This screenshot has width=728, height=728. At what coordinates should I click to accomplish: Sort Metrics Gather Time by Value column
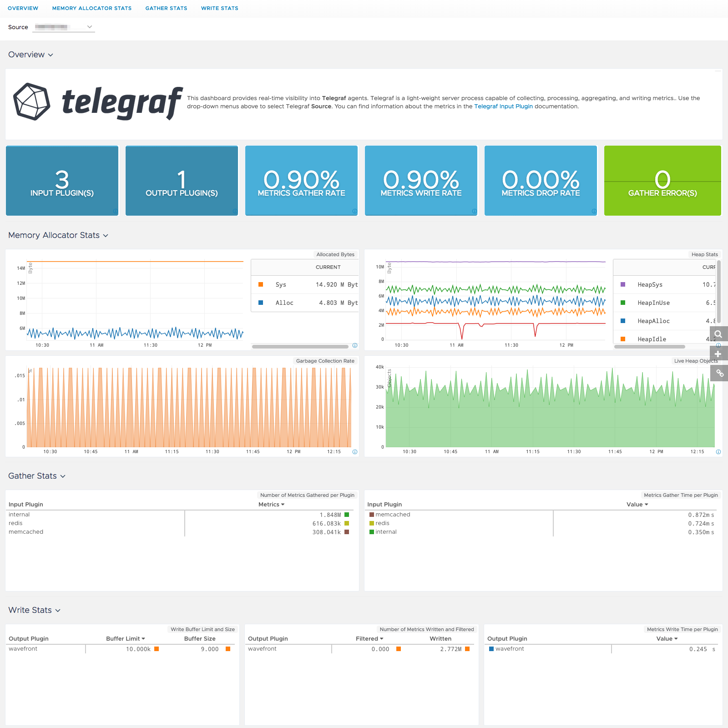637,504
